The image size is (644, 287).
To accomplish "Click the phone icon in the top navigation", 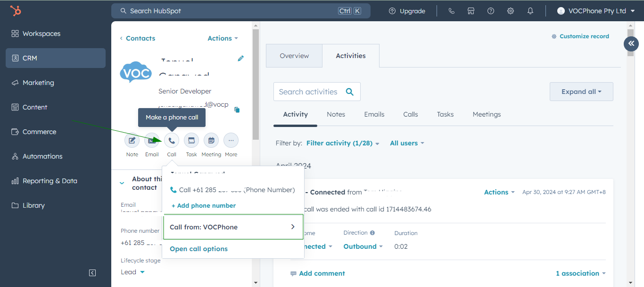I will coord(451,10).
